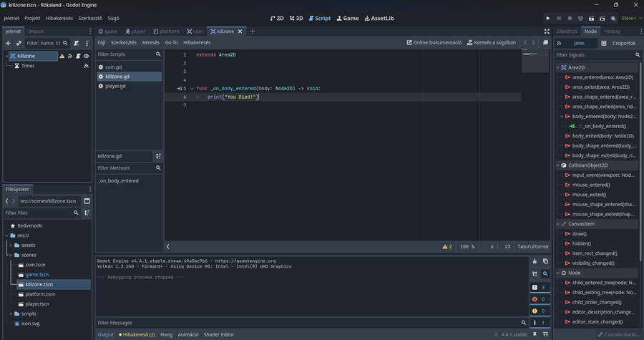Toggle error messages filter in output
Viewport: 644px width, 340px height.
540,299
